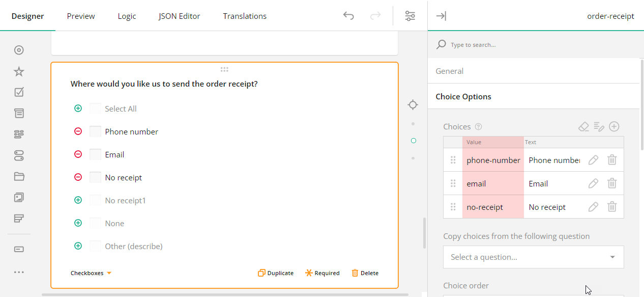Click the Redo arrow in the toolbar
The image size is (644, 297).
pyautogui.click(x=375, y=16)
